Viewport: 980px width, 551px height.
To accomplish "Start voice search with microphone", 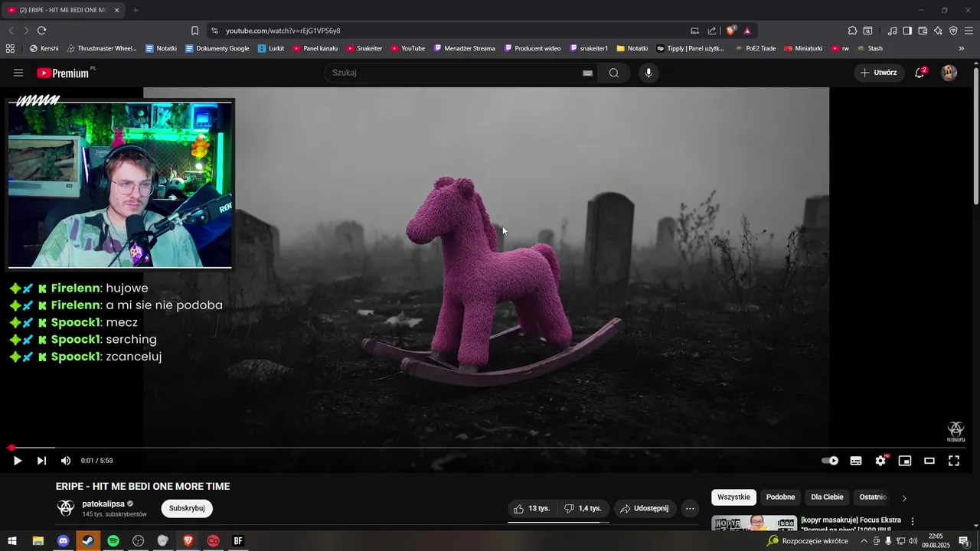I will tap(648, 73).
